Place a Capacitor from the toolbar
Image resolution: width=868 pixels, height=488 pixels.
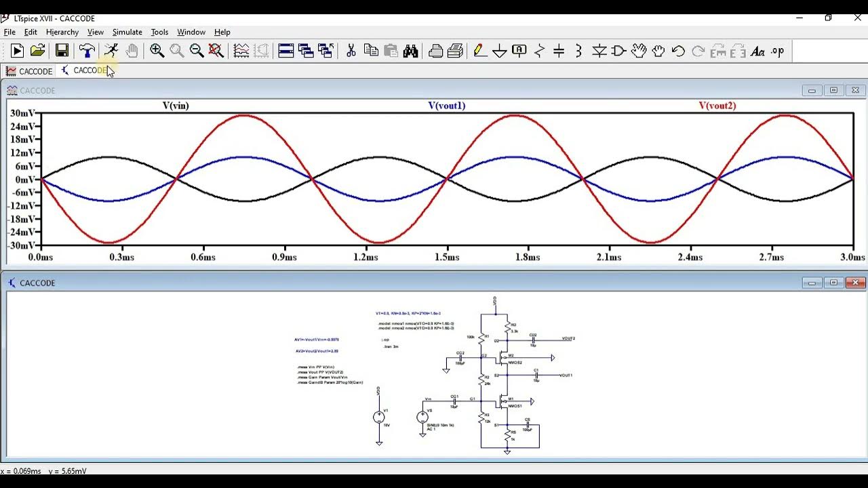point(559,51)
